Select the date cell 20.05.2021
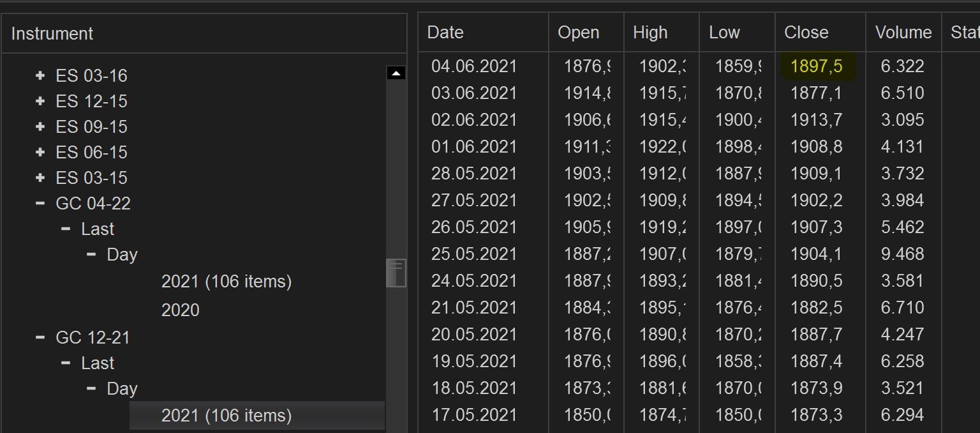Screen dimensions: 980x433 tap(474, 335)
